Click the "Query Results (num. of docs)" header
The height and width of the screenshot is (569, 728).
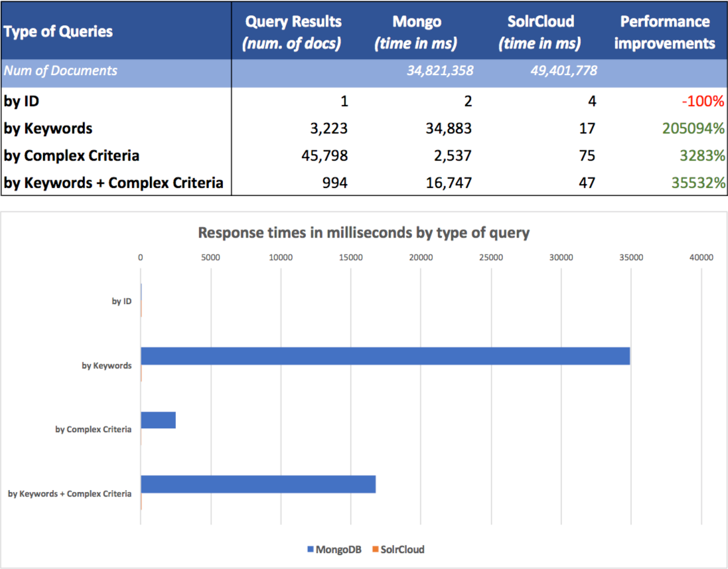293,32
